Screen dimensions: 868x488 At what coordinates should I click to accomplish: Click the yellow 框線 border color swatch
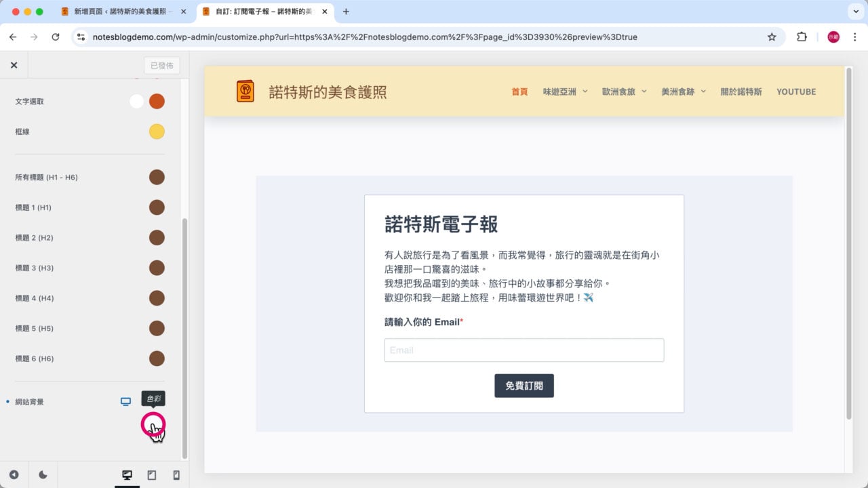tap(157, 131)
